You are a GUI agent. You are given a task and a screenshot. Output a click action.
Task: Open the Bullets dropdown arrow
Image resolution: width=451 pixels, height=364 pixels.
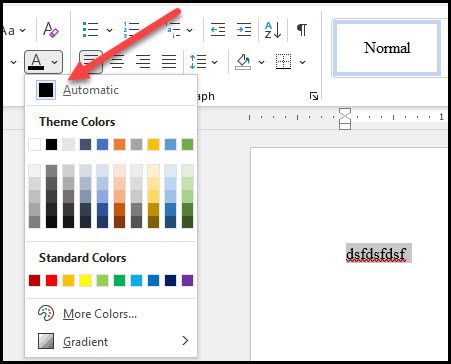[x=109, y=31]
